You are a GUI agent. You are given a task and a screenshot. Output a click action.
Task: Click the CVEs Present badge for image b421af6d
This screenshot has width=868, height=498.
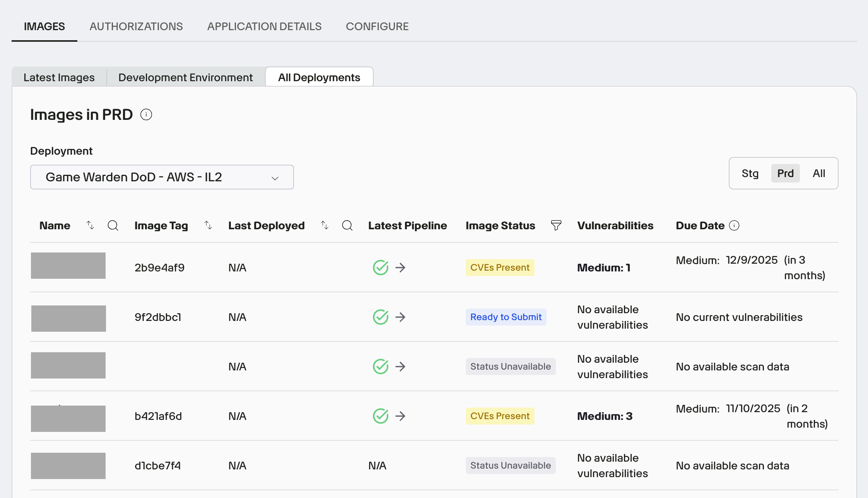500,416
